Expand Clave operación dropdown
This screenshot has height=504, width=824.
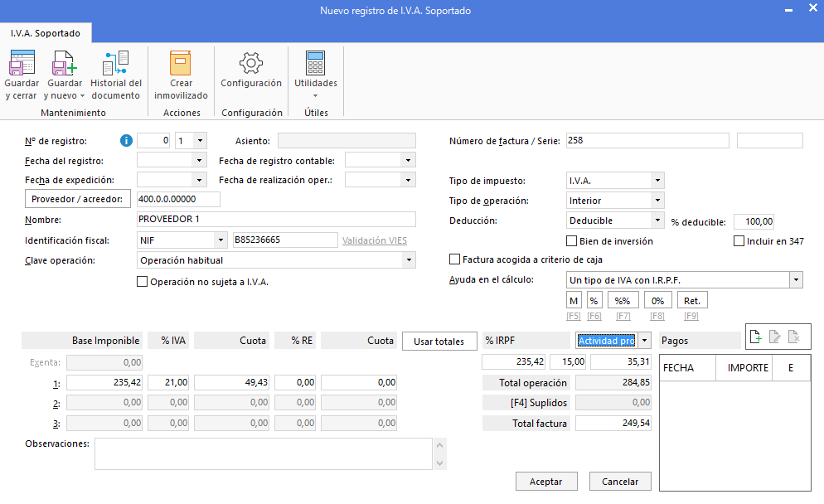pyautogui.click(x=409, y=260)
